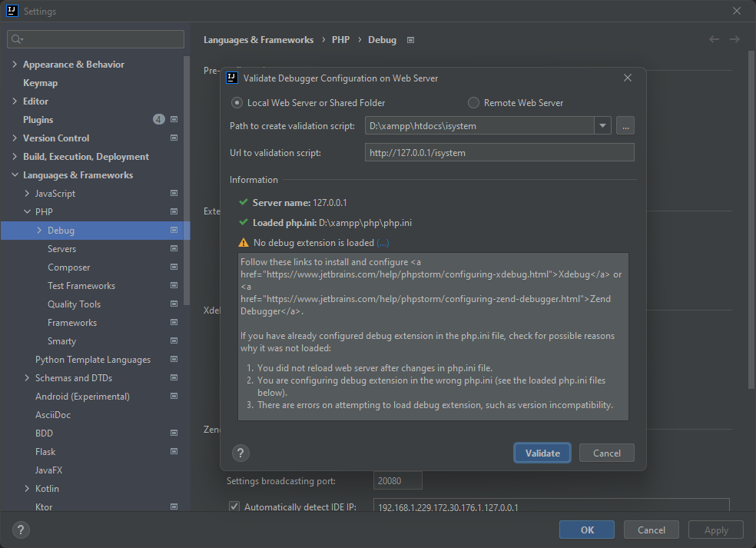Click the back navigation arrow above the breadcrumbs
Screen dimensions: 756x548
[714, 39]
